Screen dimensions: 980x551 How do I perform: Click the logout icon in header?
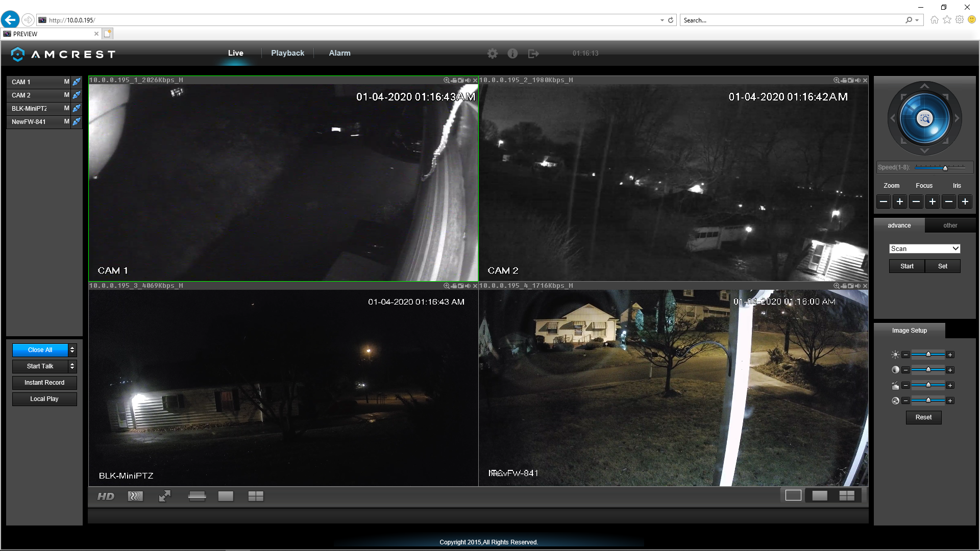533,54
